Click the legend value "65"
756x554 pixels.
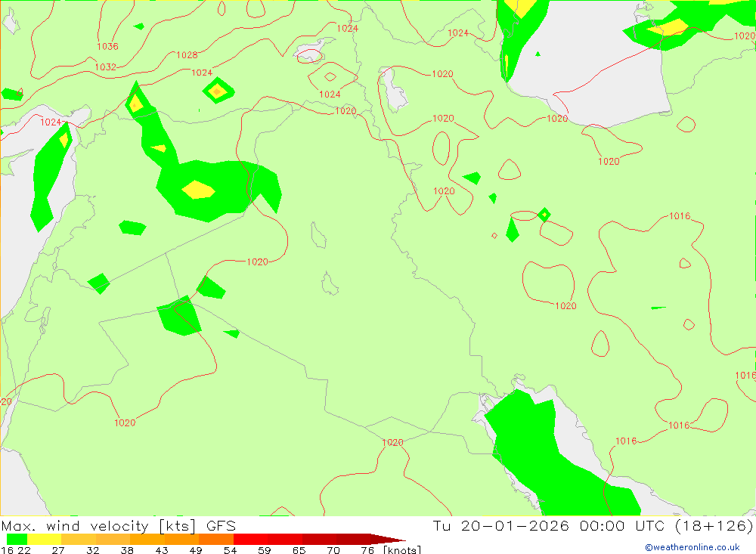coord(299,550)
